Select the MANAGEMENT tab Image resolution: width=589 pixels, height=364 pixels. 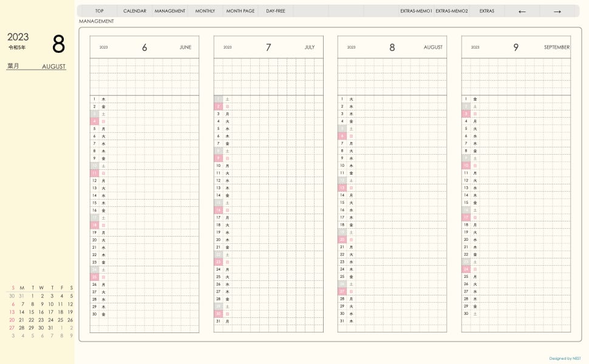(x=170, y=11)
